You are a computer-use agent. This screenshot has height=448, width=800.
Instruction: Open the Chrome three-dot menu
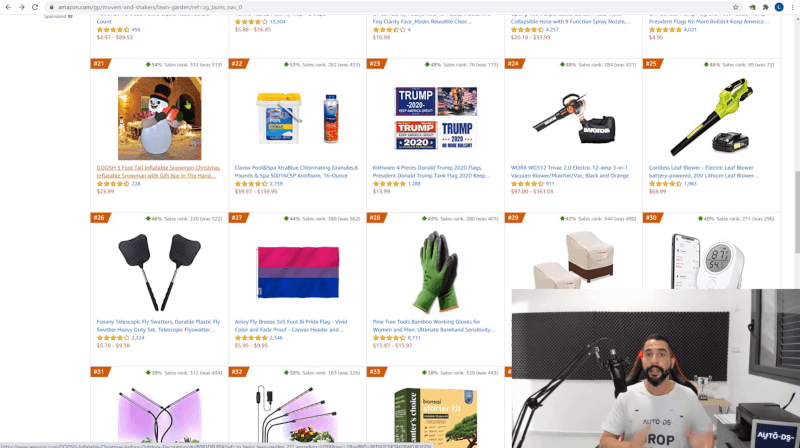792,7
